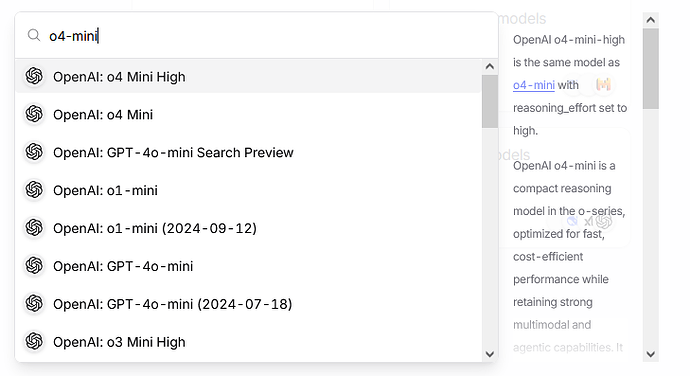The image size is (690, 376).
Task: Click OpenAI logo beside GPT-4o-mini Search Preview
Action: tap(34, 152)
